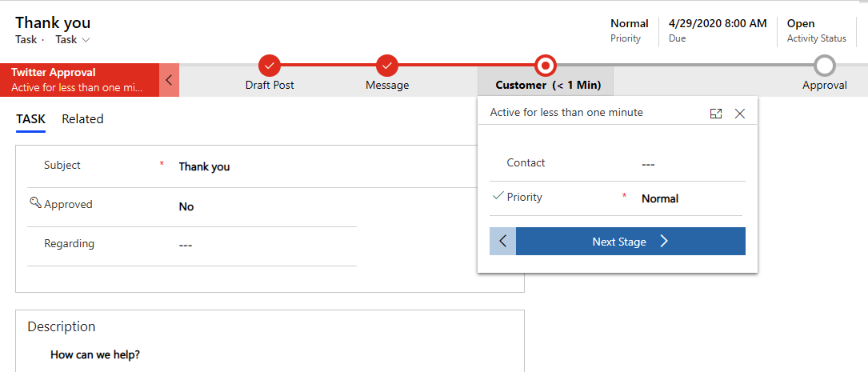Screen dimensions: 868x372
Task: Click the Twitter Approval process name
Action: pos(53,72)
